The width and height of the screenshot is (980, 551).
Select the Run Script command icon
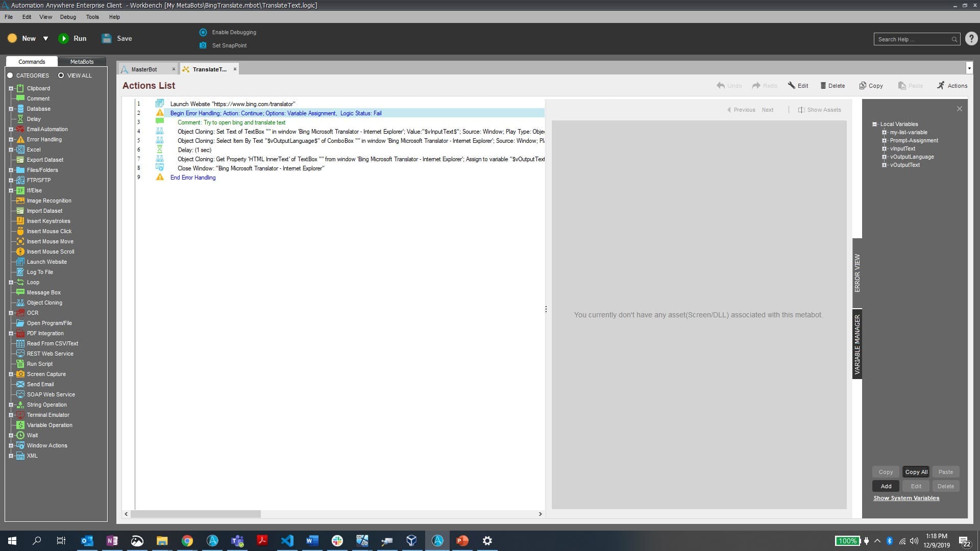coord(20,364)
